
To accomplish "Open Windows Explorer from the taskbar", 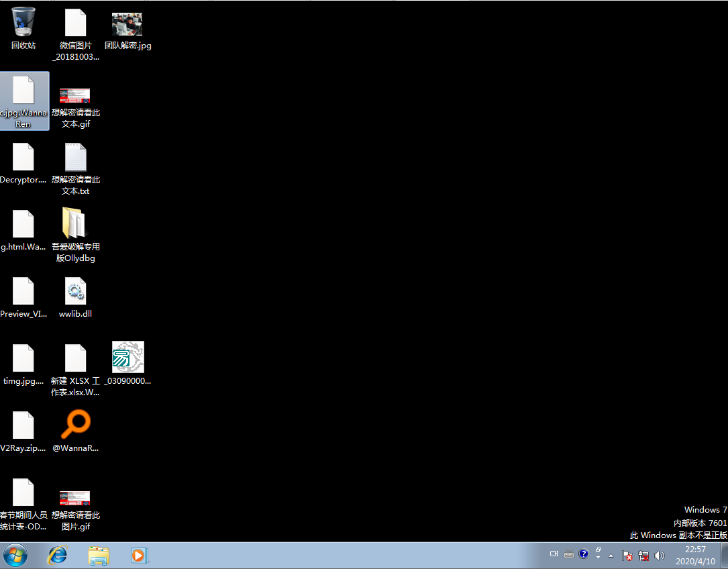I will [99, 556].
